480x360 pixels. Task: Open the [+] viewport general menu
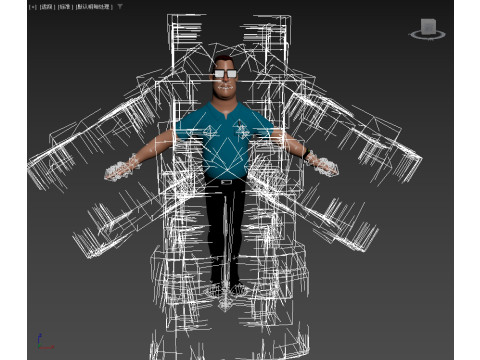(33, 7)
